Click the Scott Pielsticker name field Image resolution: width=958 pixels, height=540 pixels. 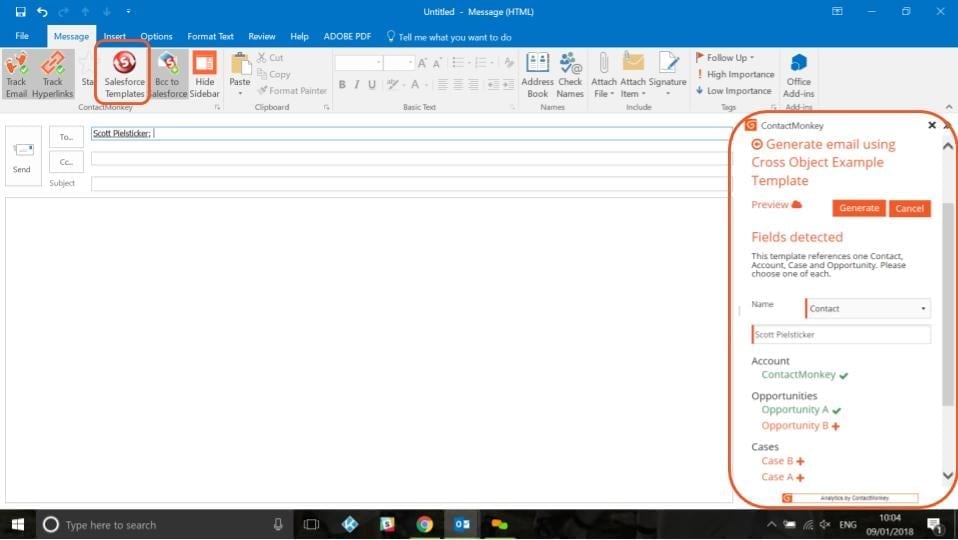tap(841, 335)
